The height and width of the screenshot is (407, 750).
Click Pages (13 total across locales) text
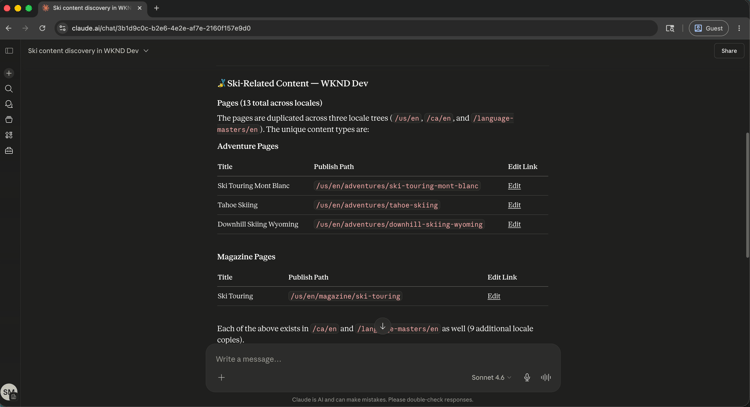tap(270, 103)
